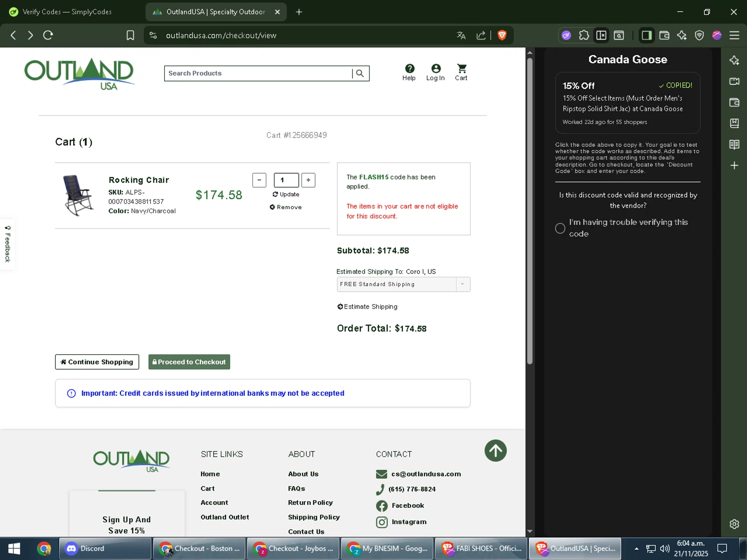Open the browser hamburger main menu

click(734, 35)
